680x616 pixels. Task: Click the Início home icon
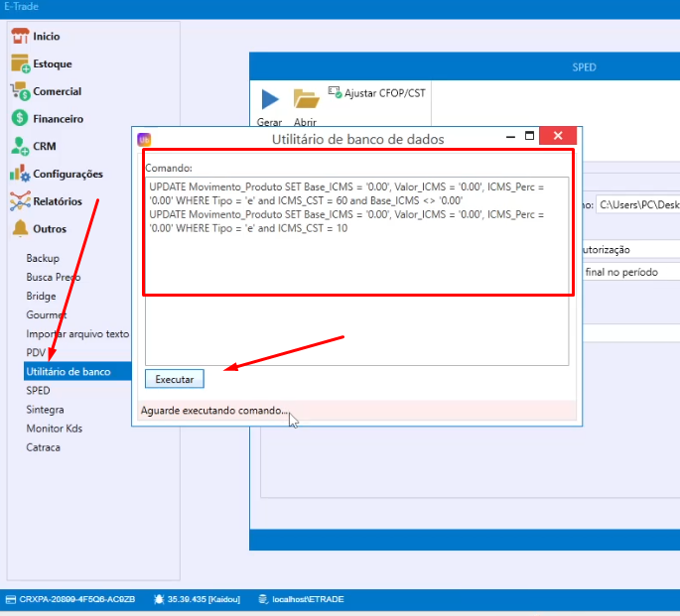[19, 37]
